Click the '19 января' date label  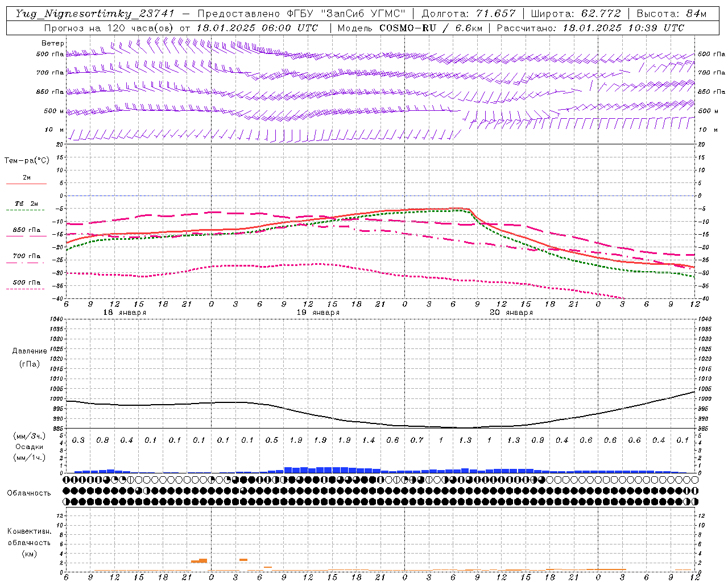(x=318, y=313)
